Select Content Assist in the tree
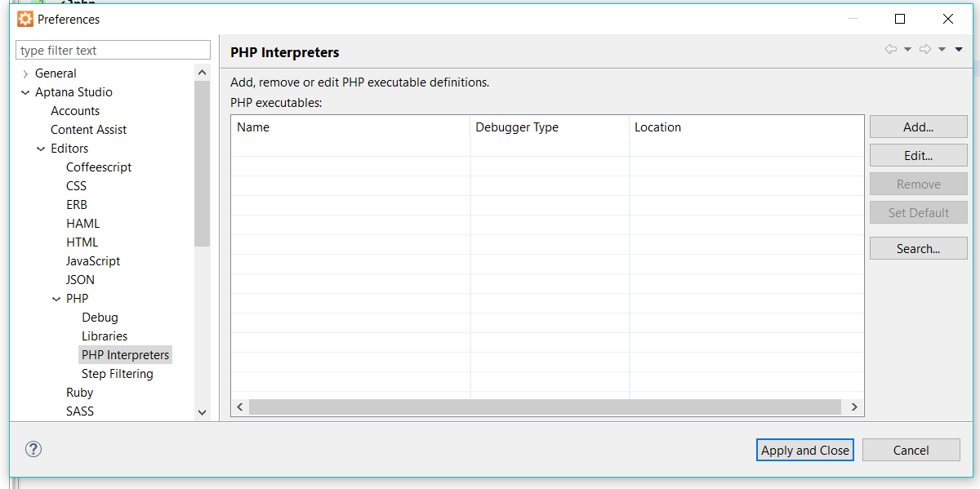Viewport: 980px width, 489px height. [x=88, y=130]
